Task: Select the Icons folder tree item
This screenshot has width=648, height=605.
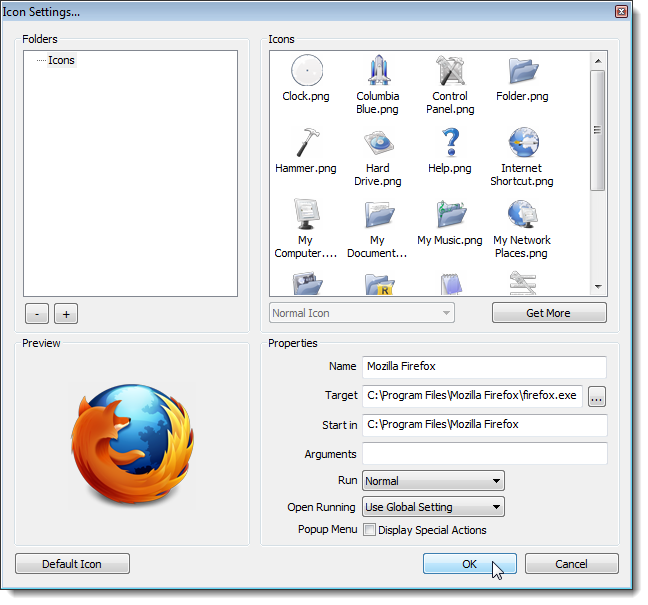Action: click(61, 60)
